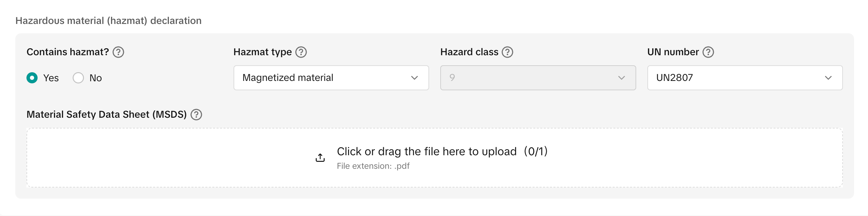Click the Material Safety Data Sheet label

pos(106,115)
